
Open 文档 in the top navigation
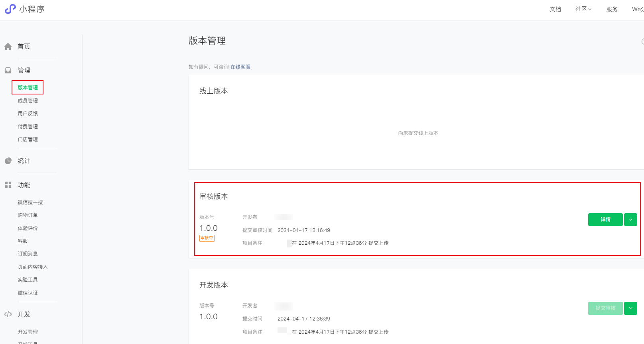[x=555, y=9]
